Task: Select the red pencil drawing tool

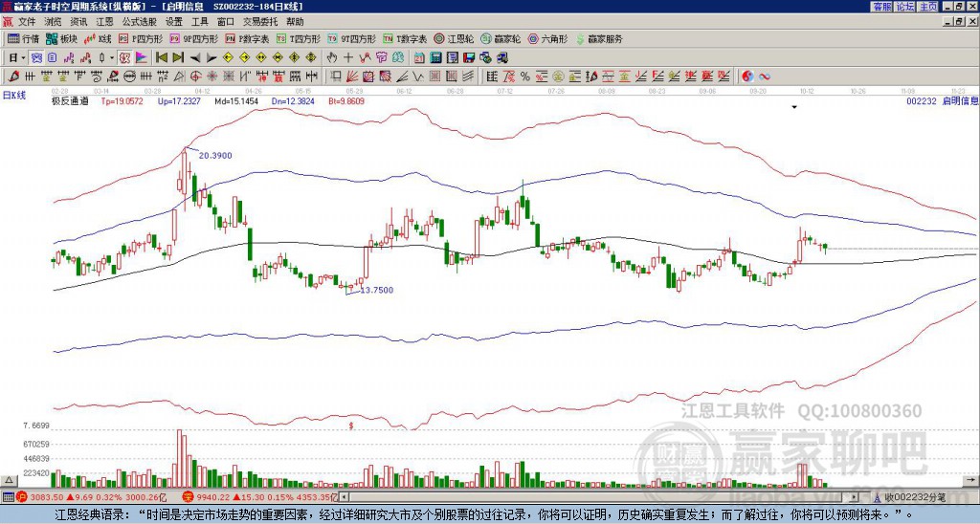Action: 13,76
